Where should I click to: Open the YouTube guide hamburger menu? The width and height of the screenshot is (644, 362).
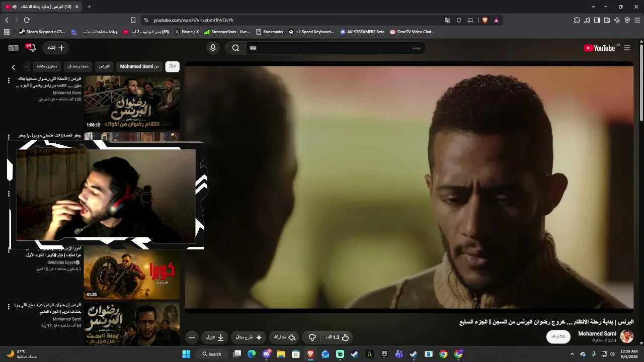627,48
